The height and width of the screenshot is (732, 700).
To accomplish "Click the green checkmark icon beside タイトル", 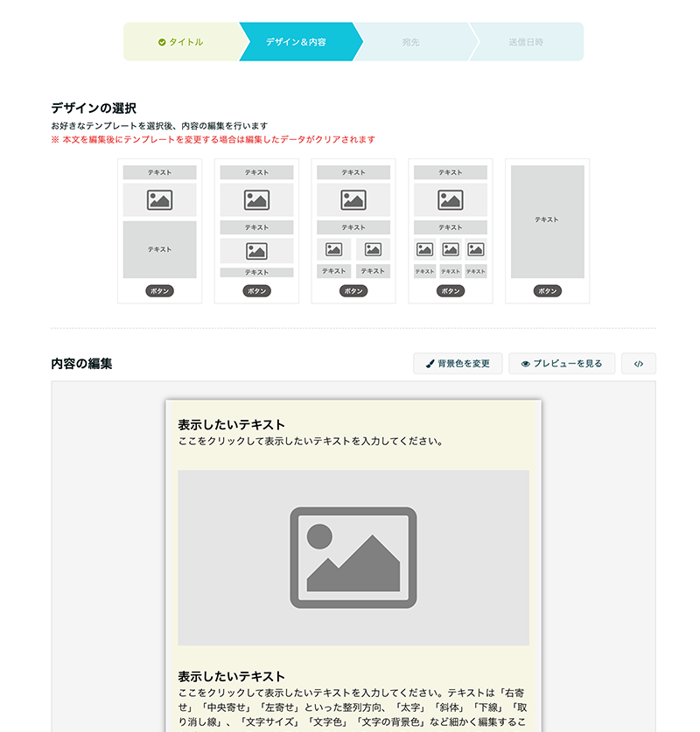I will pyautogui.click(x=162, y=42).
